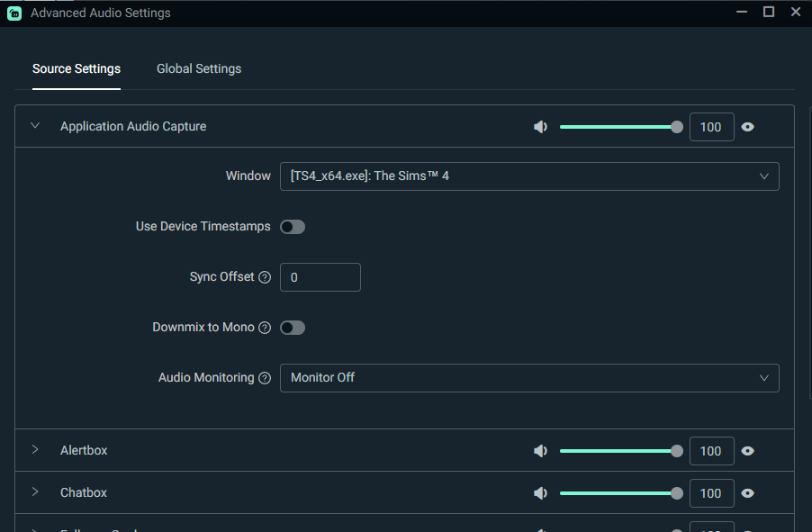Click Alertbox volume value box
This screenshot has height=532, width=812.
pos(711,451)
